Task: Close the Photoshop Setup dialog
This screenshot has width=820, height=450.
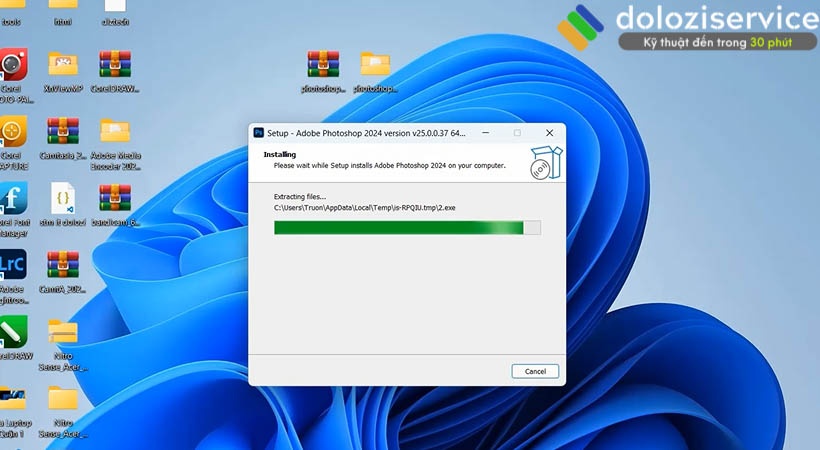Action: (549, 133)
